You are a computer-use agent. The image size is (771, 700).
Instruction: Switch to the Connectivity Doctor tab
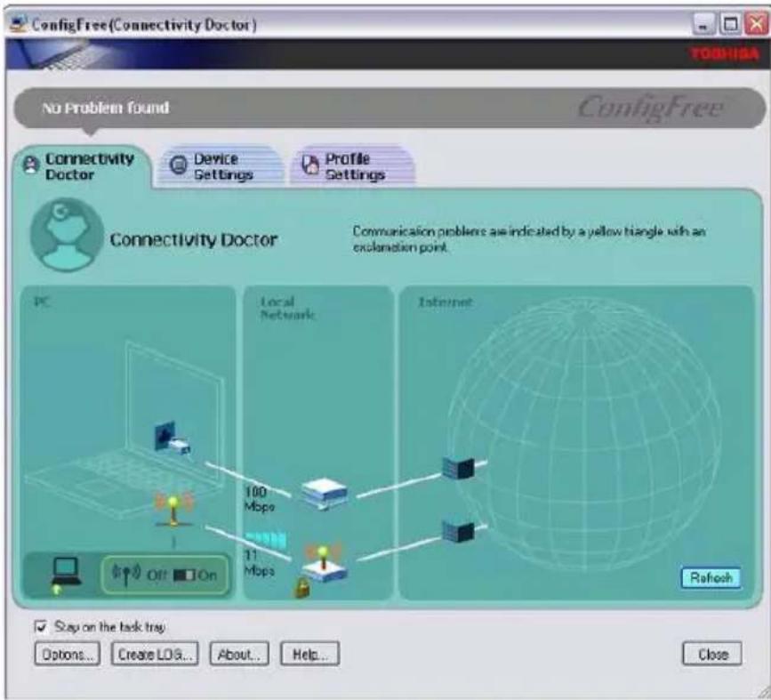click(x=83, y=166)
